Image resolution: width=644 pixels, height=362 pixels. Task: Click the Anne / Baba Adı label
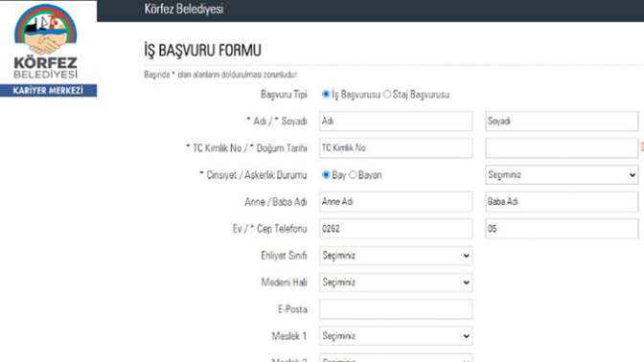click(x=276, y=202)
